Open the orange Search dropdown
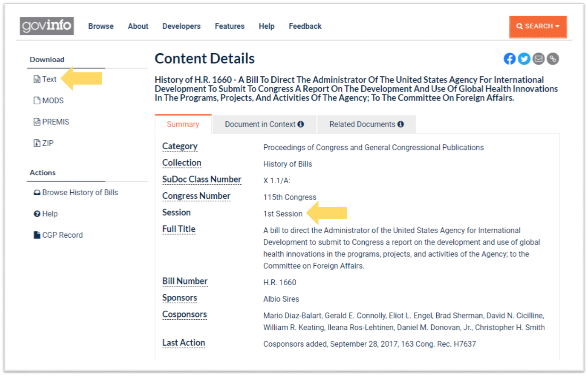 coord(538,26)
